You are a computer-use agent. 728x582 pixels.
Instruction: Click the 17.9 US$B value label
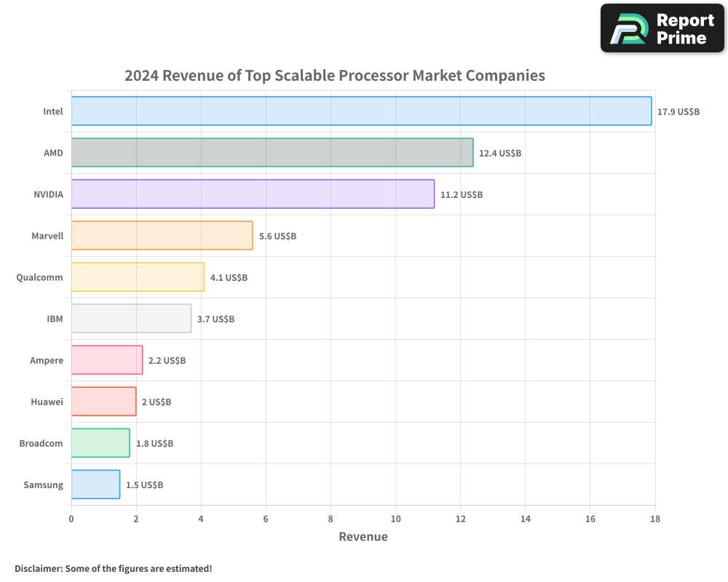point(678,111)
